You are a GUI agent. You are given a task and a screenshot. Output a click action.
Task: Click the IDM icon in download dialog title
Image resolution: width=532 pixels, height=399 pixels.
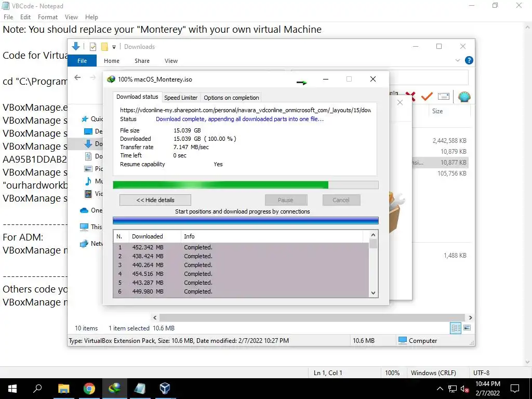(x=111, y=79)
